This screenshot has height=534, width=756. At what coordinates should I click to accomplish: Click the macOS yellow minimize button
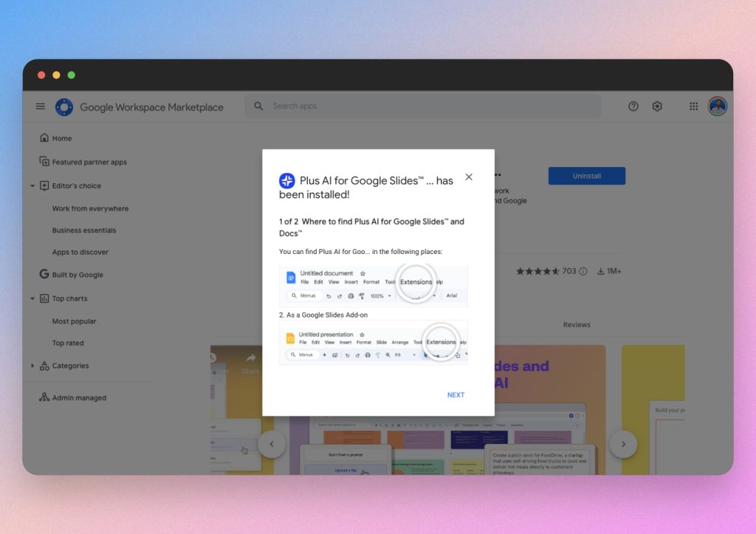56,75
